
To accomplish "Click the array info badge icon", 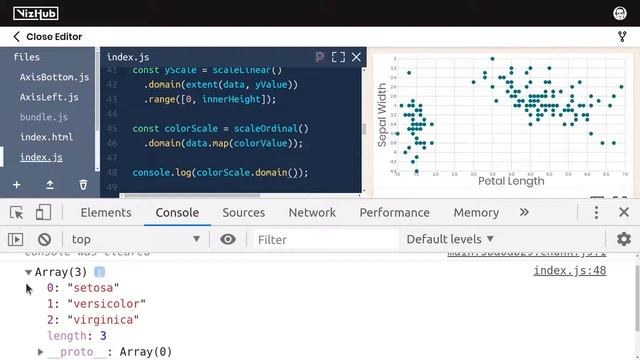I will (99, 272).
